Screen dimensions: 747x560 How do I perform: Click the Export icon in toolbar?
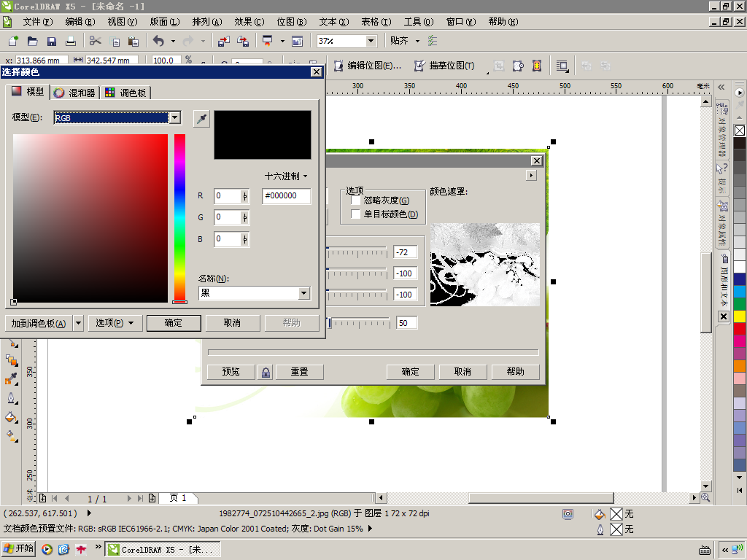click(x=243, y=41)
